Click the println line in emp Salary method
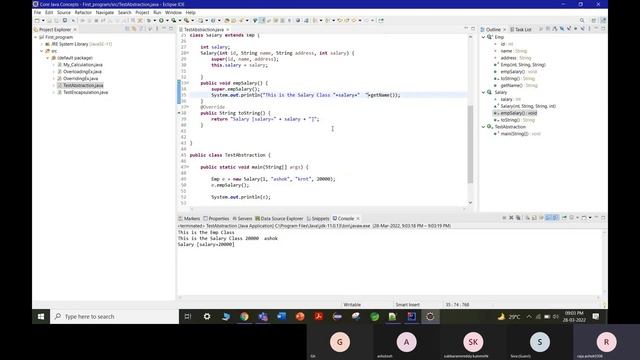Image resolution: width=640 pixels, height=360 pixels. pos(306,95)
